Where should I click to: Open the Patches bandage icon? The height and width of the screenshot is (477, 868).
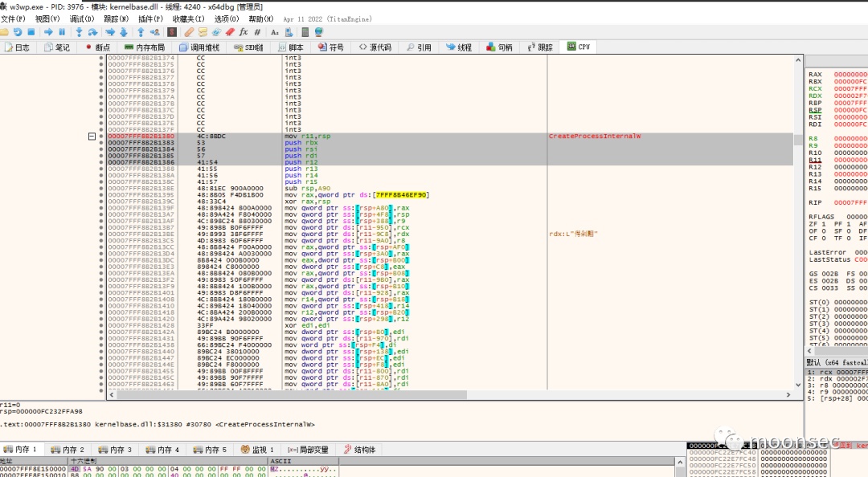pos(189,33)
